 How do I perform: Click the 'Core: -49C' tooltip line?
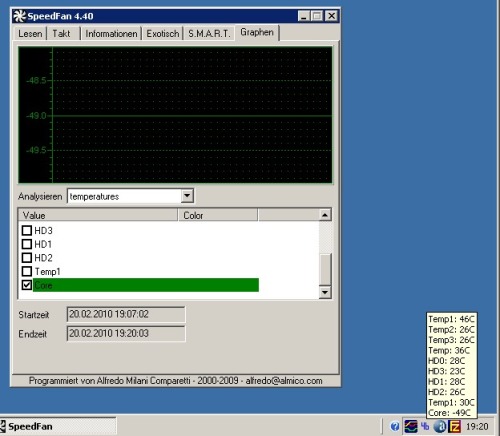tap(449, 413)
